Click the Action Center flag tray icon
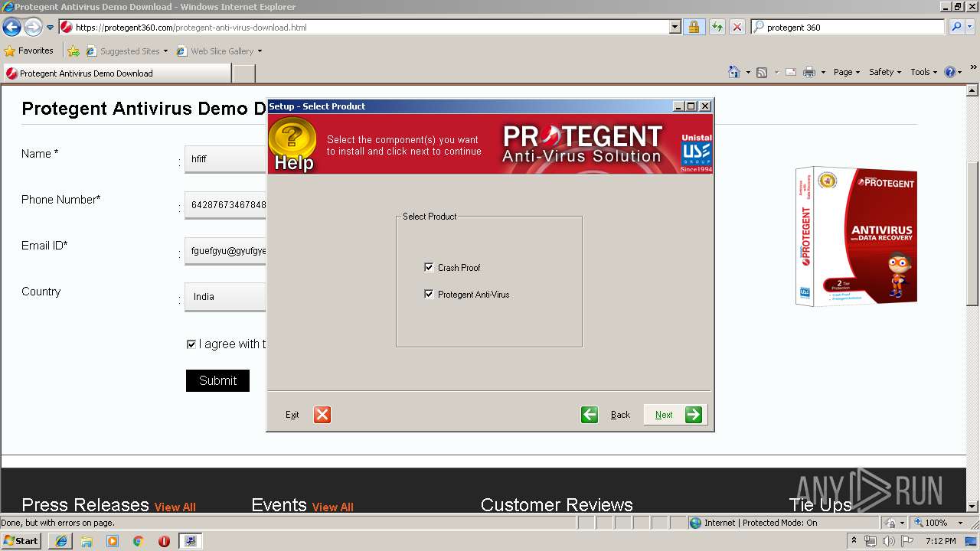This screenshot has height=551, width=980. point(906,541)
